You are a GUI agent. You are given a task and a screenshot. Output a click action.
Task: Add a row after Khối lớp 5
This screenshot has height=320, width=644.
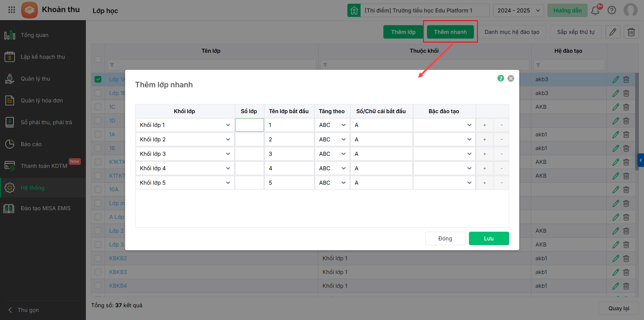[485, 183]
